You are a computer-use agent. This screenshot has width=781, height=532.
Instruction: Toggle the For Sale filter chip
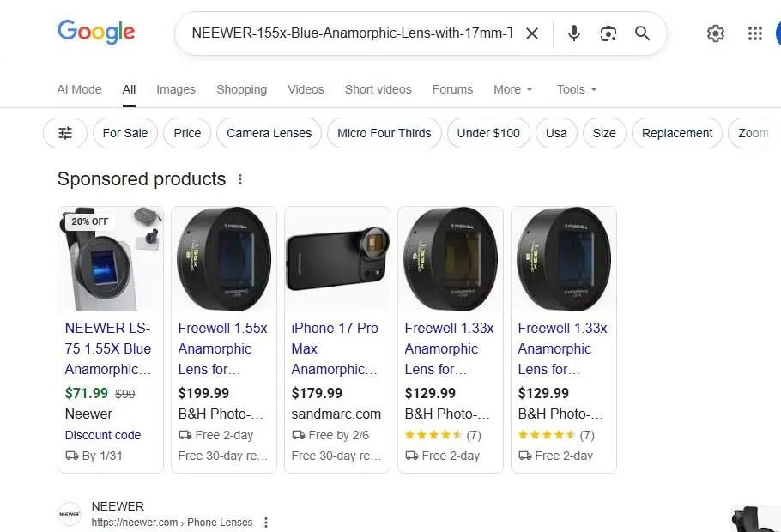[x=125, y=133]
